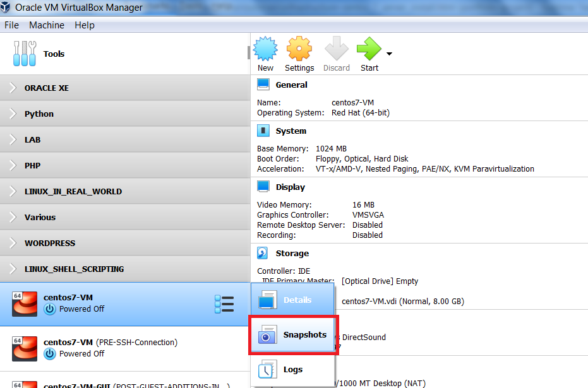This screenshot has height=388, width=588.
Task: Click the Snapshots camera icon
Action: point(268,335)
